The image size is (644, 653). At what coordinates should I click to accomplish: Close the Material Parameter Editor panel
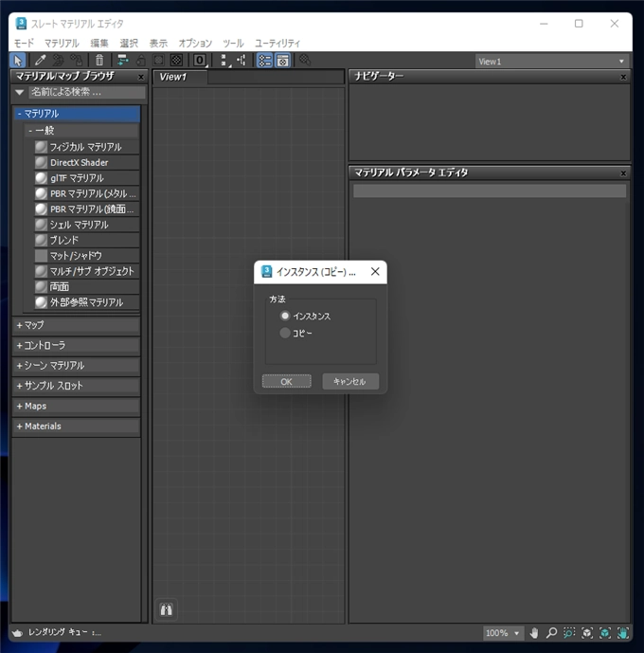coord(623,173)
